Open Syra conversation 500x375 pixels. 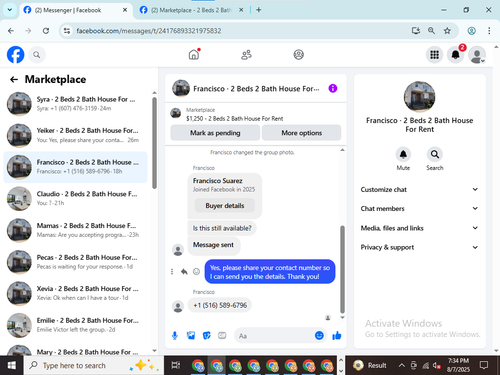click(75, 104)
